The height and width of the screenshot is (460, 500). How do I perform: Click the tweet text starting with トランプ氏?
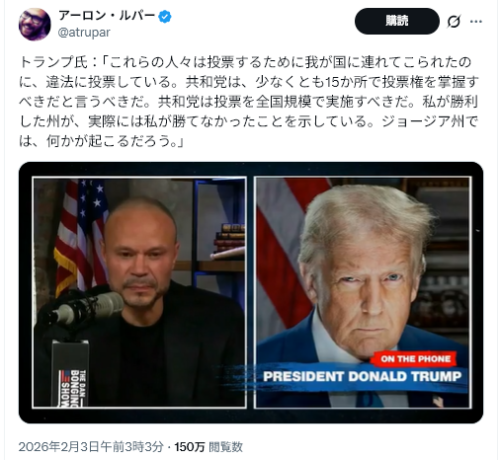coord(249,102)
